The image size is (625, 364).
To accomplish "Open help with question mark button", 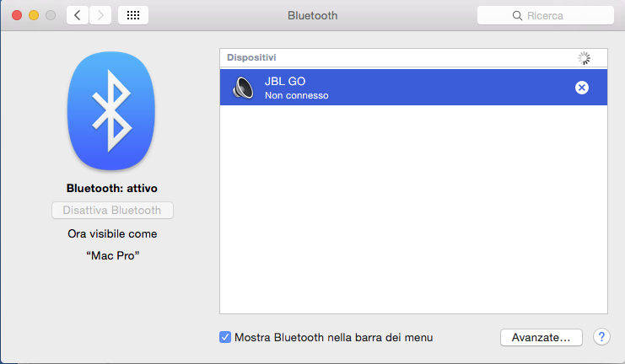I will coord(601,337).
